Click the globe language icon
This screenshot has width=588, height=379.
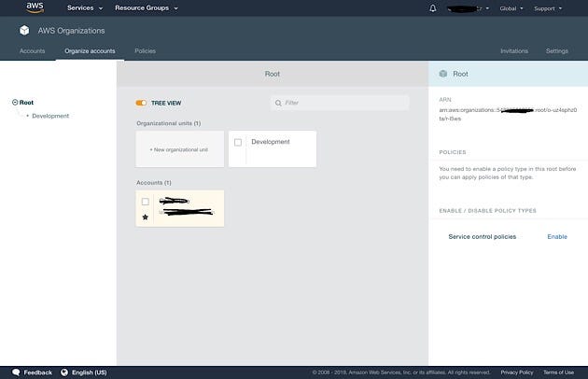[x=64, y=372]
